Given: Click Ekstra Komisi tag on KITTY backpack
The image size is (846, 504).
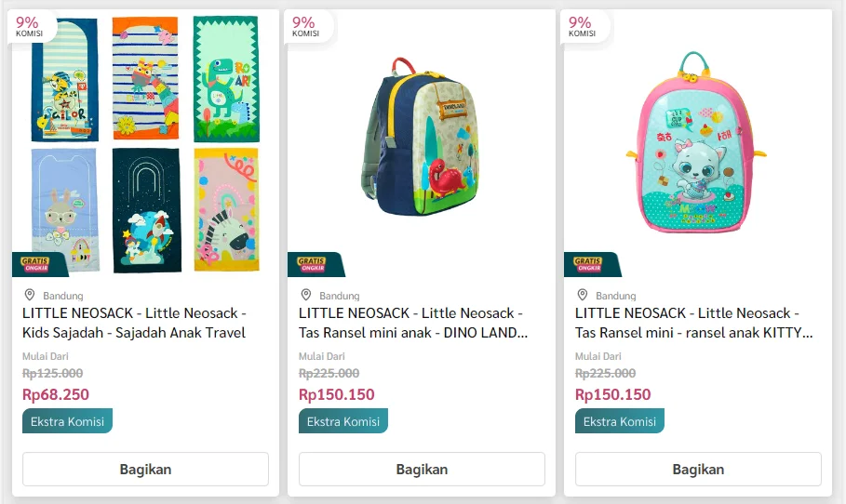Looking at the screenshot, I should (620, 421).
